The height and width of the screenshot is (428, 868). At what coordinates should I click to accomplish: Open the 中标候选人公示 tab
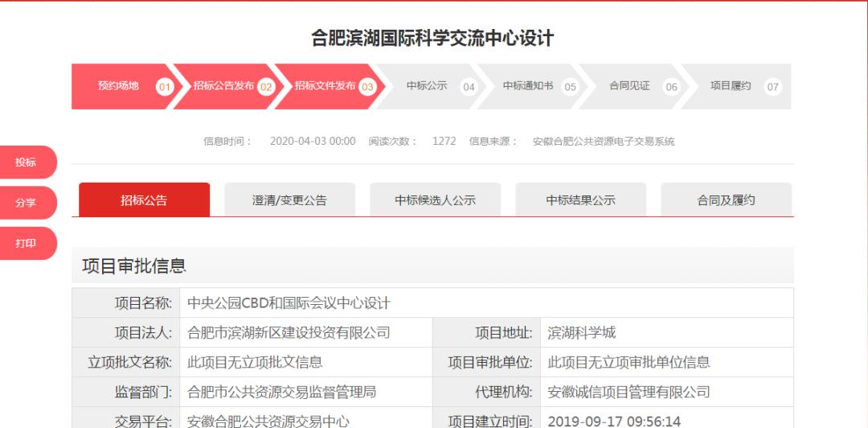[x=435, y=200]
